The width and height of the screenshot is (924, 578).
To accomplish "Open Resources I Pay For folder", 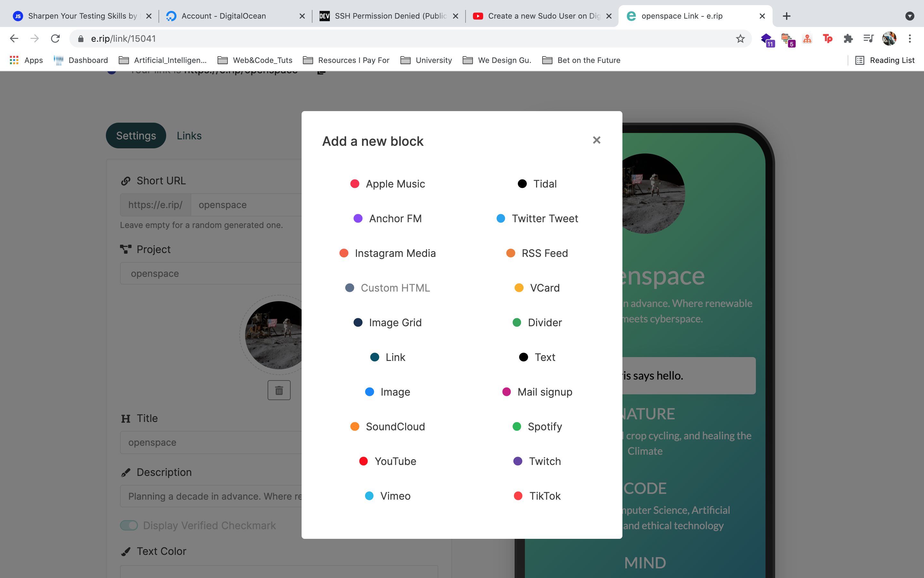I will pos(346,60).
